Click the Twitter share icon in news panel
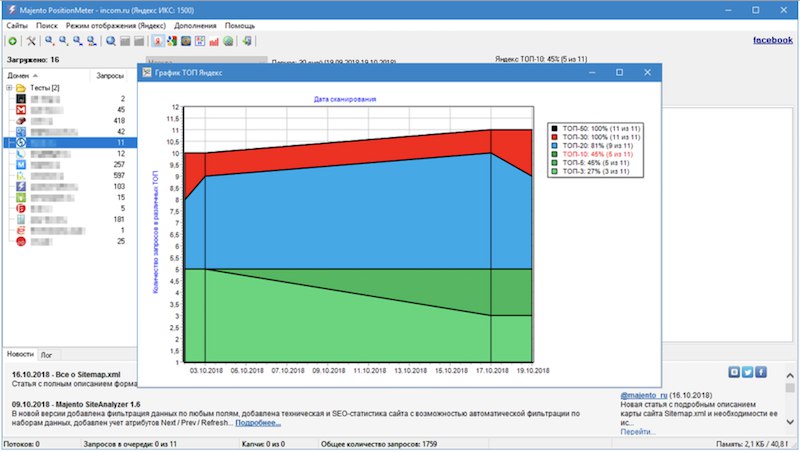Image resolution: width=800 pixels, height=452 pixels. click(x=747, y=372)
